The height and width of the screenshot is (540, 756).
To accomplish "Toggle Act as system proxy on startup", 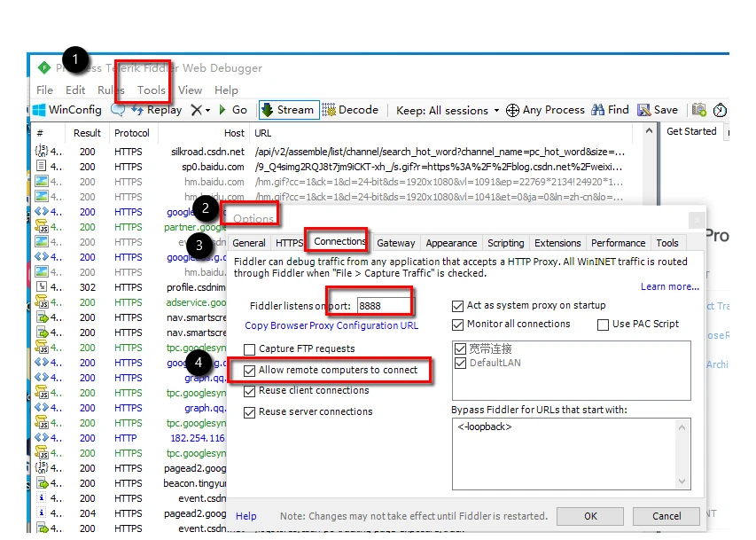I will 457,306.
